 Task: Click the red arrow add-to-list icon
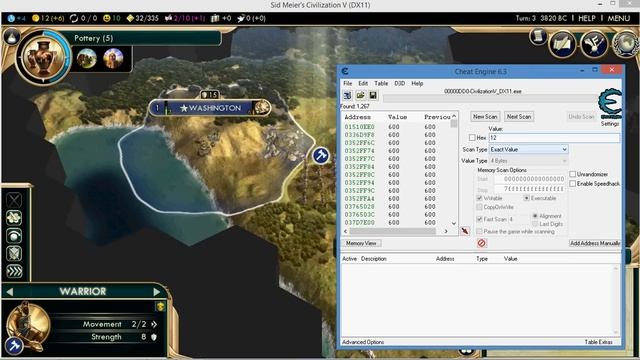point(465,231)
